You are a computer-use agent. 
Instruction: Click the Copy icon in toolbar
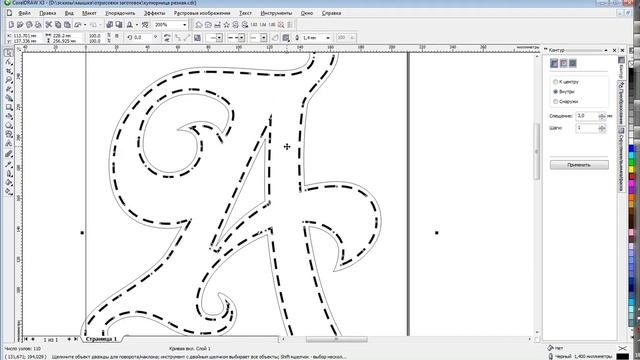pyautogui.click(x=58, y=25)
